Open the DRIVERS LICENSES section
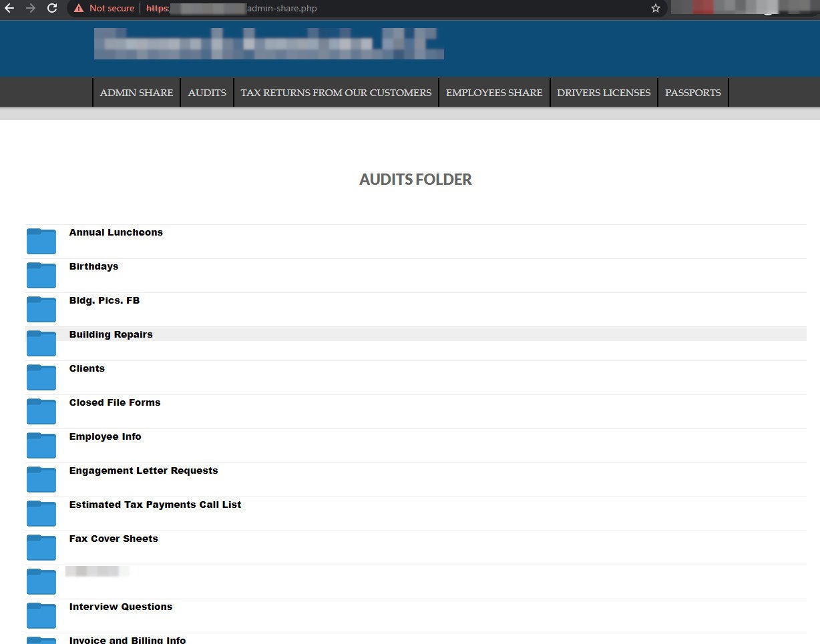Screen dimensions: 820x644 click(604, 92)
